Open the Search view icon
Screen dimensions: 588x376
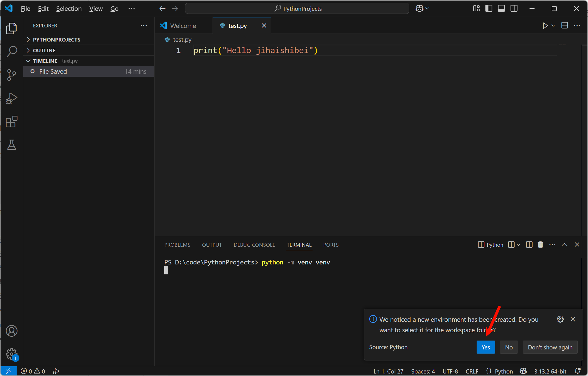pos(12,51)
